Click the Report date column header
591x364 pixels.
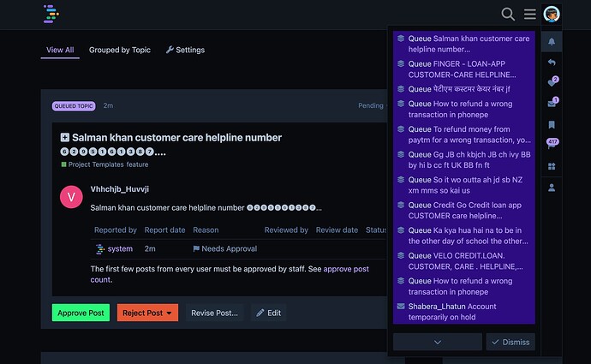click(164, 230)
